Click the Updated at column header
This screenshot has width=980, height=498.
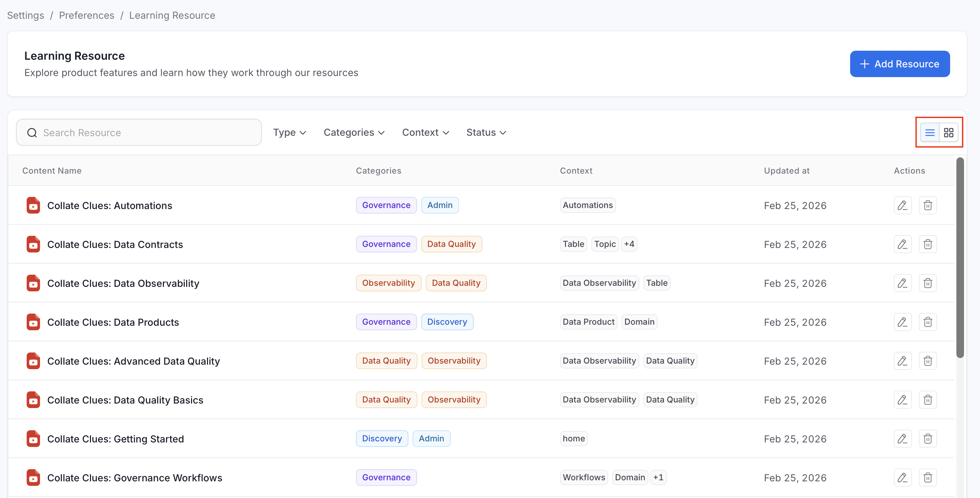(787, 171)
